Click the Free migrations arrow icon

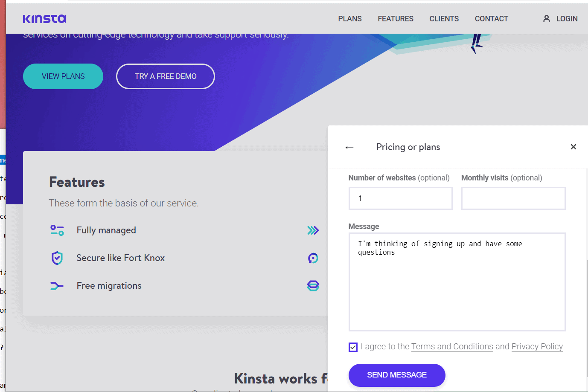click(57, 286)
